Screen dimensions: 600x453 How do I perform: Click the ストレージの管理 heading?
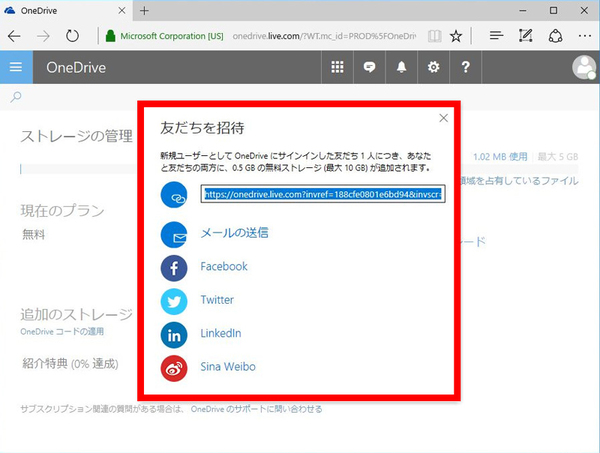(77, 136)
